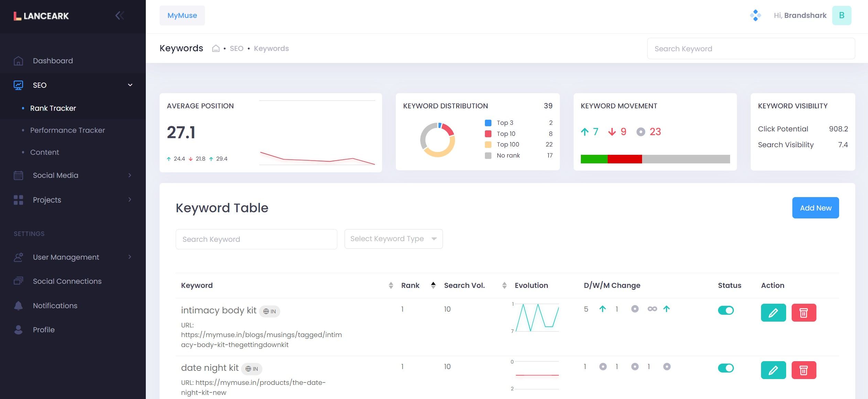The width and height of the screenshot is (868, 399).
Task: Click the Keyword Table search field
Action: pos(256,239)
